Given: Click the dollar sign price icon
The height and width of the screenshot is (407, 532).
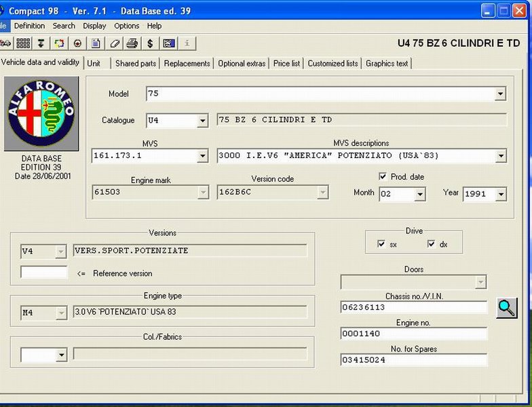Looking at the screenshot, I should 151,43.
